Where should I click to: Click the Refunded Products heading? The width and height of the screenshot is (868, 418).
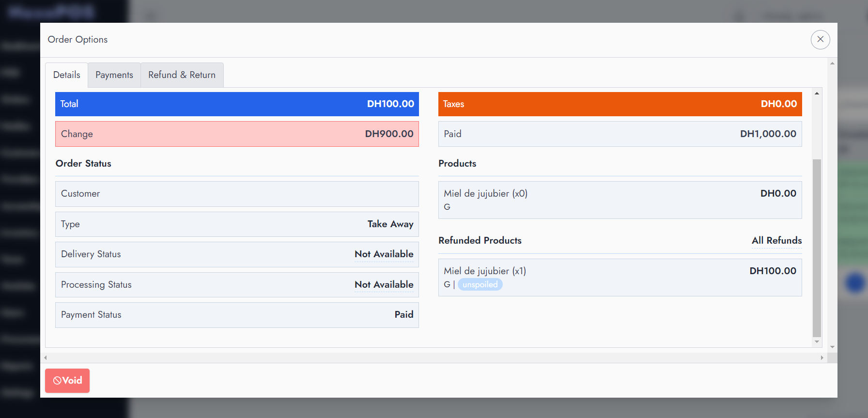tap(480, 241)
